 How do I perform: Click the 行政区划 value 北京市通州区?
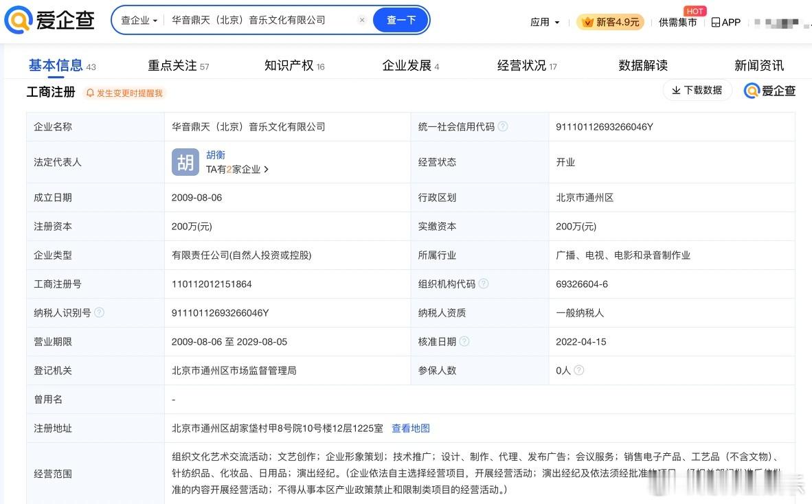coord(585,198)
